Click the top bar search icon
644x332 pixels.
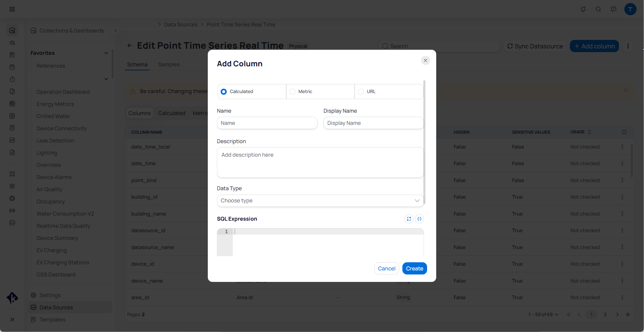click(x=598, y=9)
